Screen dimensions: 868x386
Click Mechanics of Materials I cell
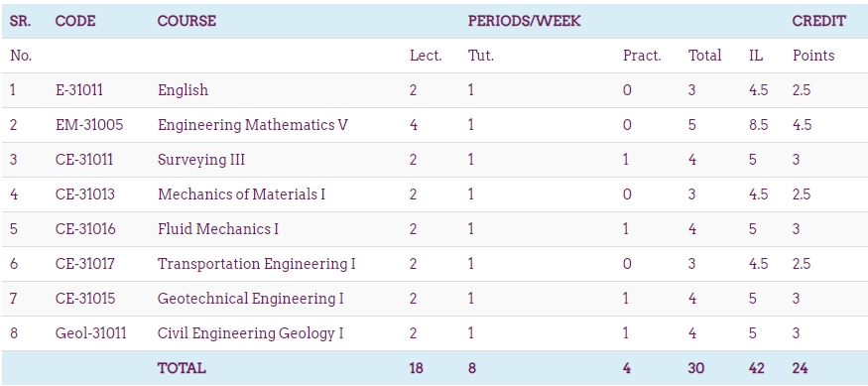tap(241, 194)
